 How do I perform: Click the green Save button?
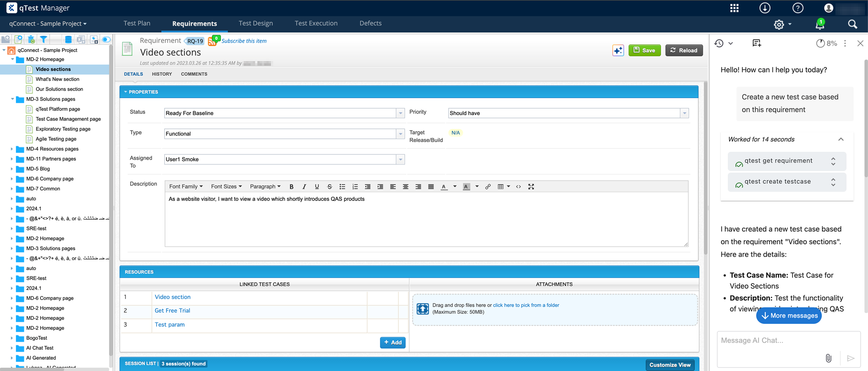(644, 50)
